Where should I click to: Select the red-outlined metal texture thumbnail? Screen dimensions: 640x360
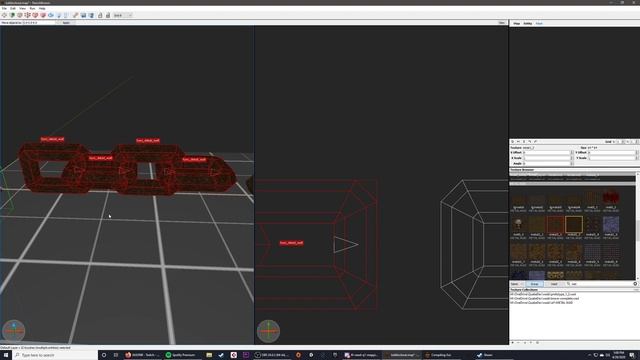555,224
